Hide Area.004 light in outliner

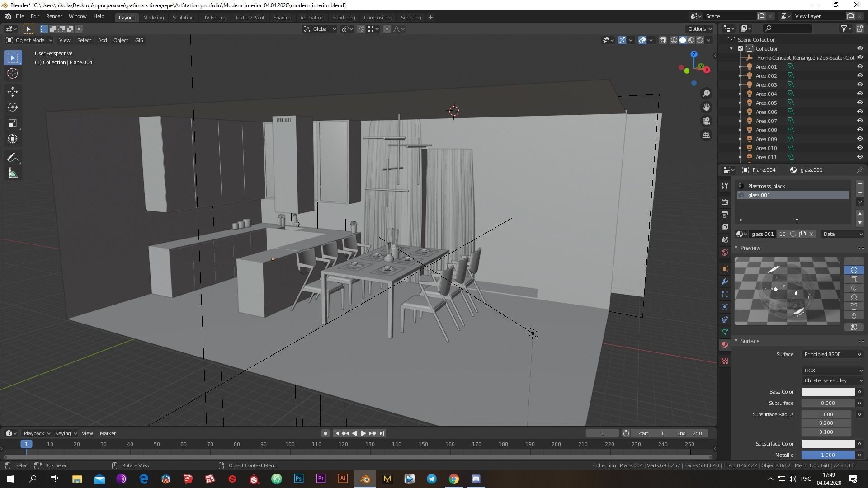[860, 94]
